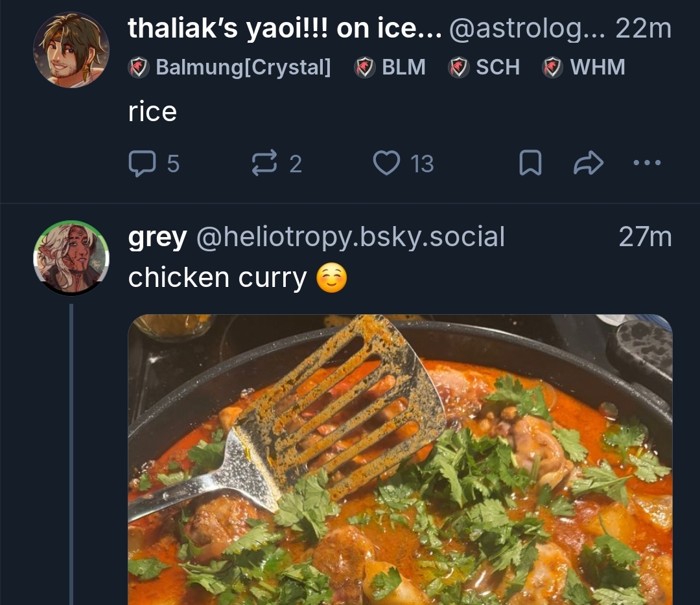700x605 pixels.
Task: Tap the Balmung[Crystal] label badge
Action: coord(230,67)
